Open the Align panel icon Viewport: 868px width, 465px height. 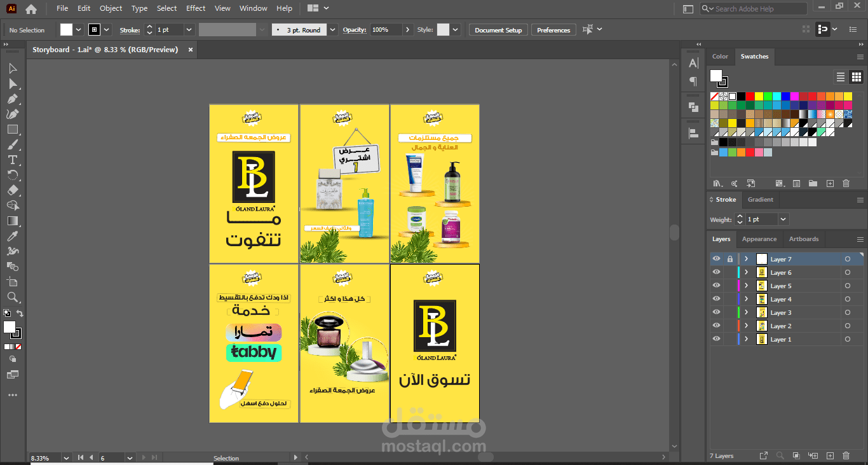pos(693,133)
